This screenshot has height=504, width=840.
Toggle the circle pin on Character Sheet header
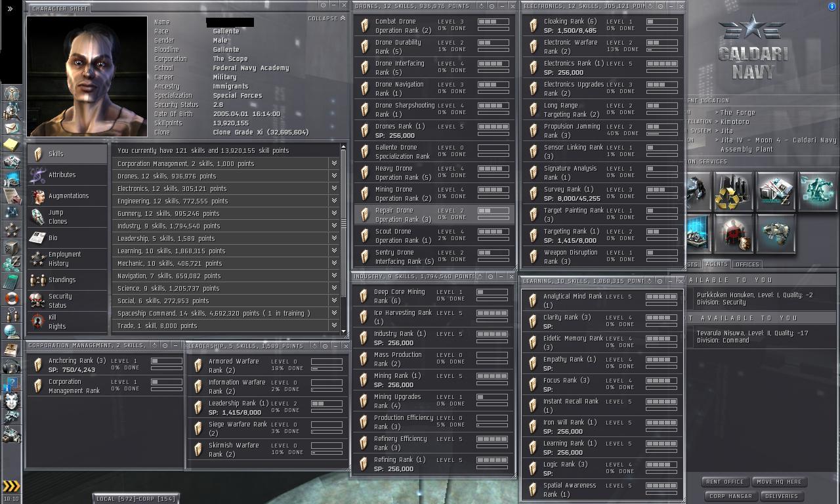pyautogui.click(x=323, y=5)
